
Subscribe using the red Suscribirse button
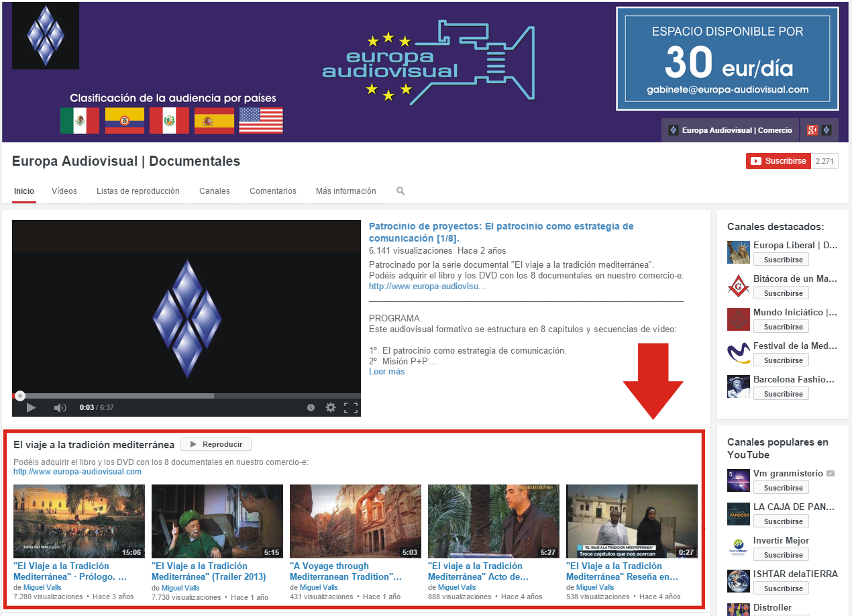tap(778, 161)
